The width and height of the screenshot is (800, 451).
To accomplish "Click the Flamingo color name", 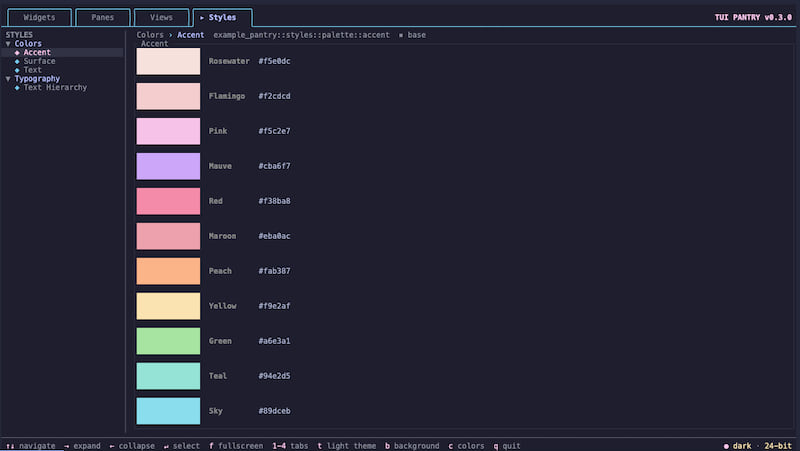I will (227, 96).
